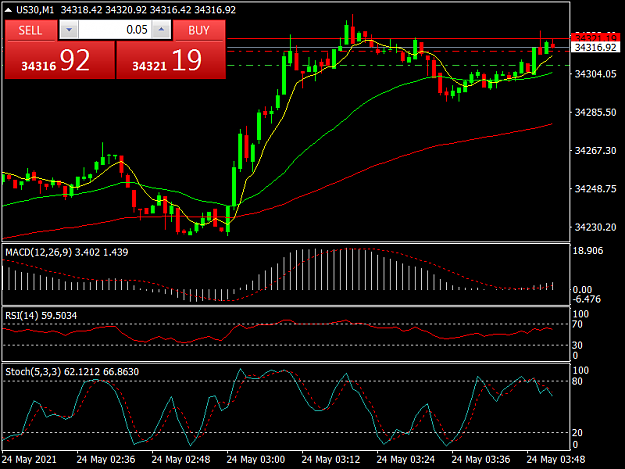Click the 34285.50 price scale label
Screen dimensions: 625x469
[x=595, y=112]
